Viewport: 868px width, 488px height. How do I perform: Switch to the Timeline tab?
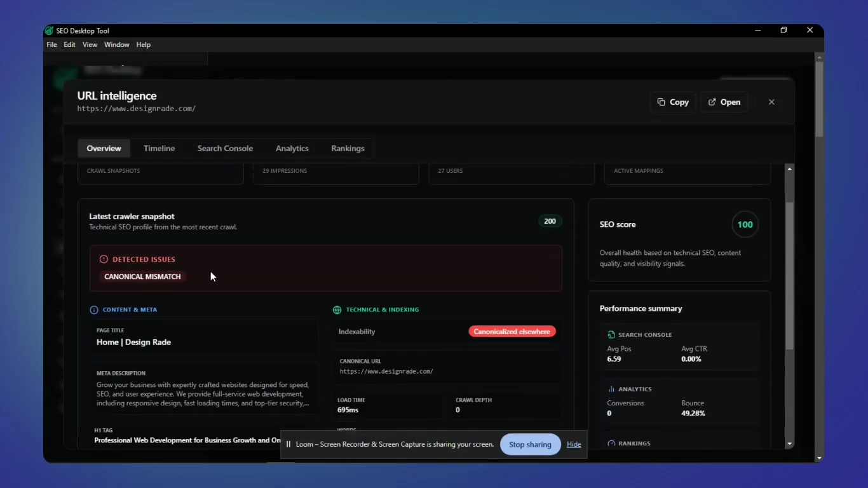tap(159, 148)
